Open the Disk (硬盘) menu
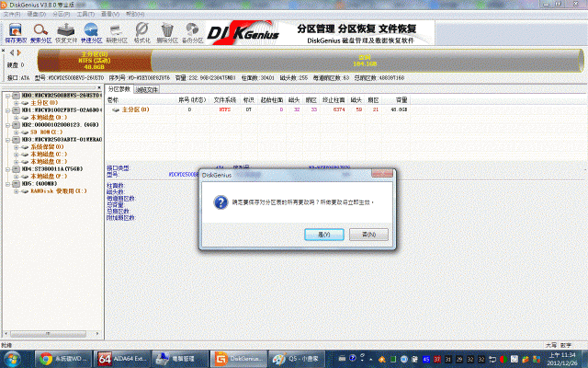Image resolution: width=588 pixels, height=368 pixels. [x=37, y=14]
